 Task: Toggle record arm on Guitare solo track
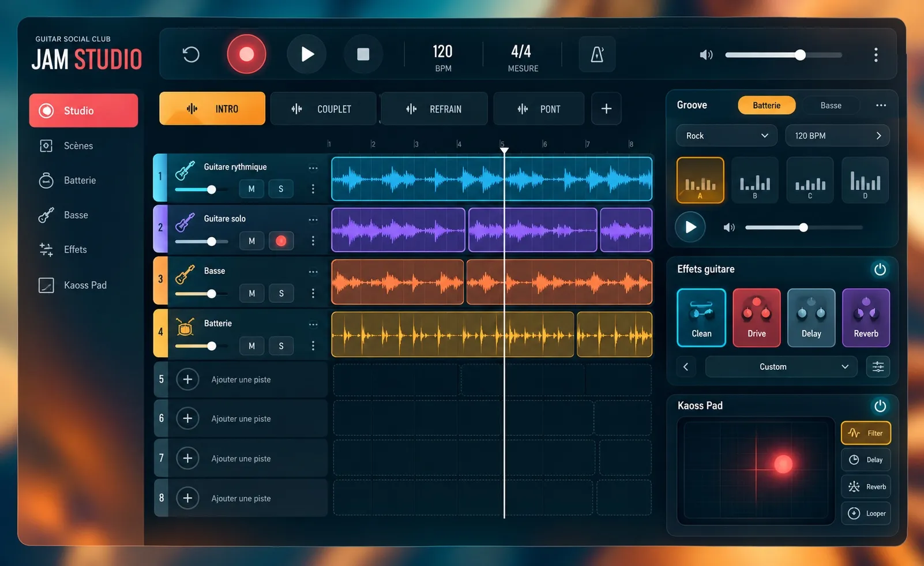(281, 241)
